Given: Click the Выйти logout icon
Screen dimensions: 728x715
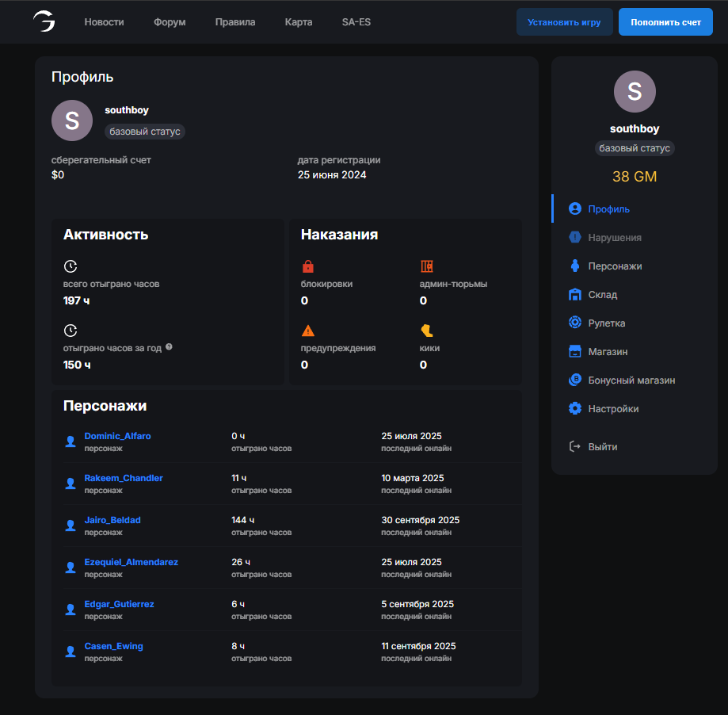Looking at the screenshot, I should [575, 447].
